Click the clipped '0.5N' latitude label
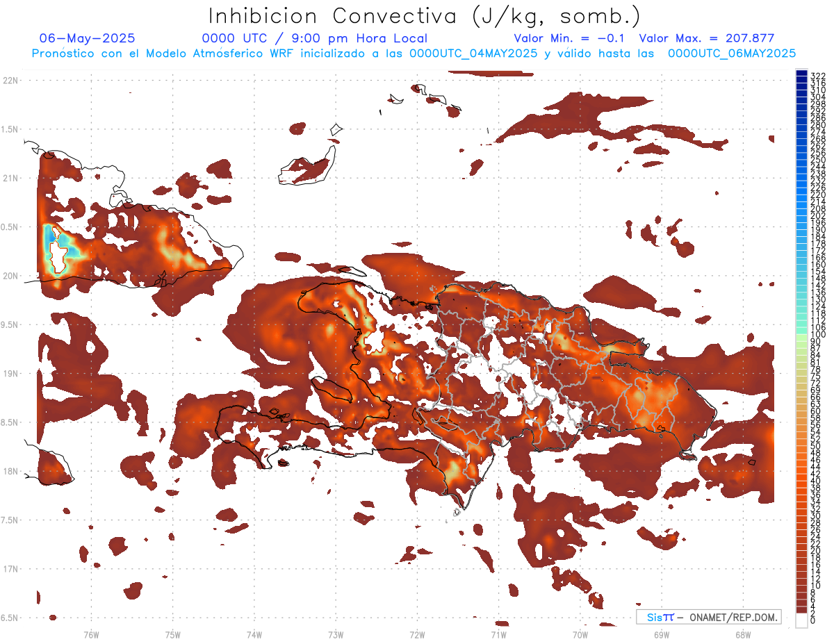Screen dimensions: 834x644 (10, 227)
